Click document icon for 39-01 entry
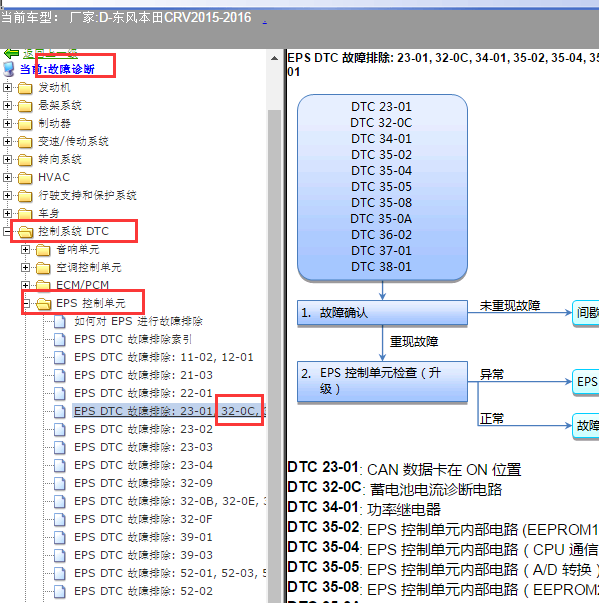This screenshot has width=599, height=603. pyautogui.click(x=60, y=538)
